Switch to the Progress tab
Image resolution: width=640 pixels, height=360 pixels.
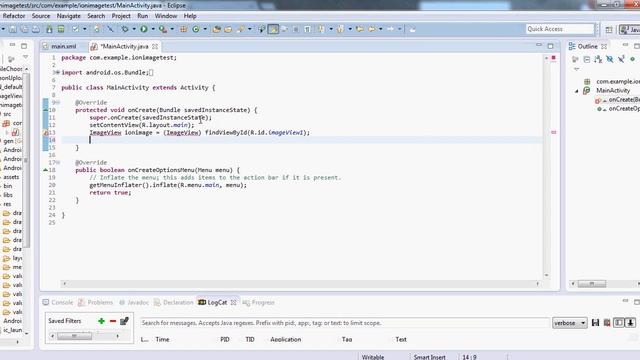pos(258,302)
